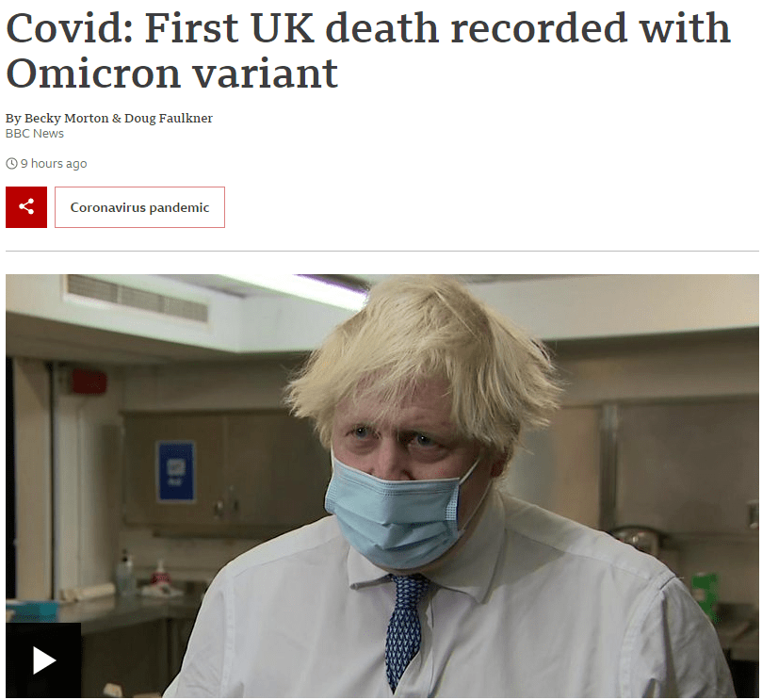The height and width of the screenshot is (700, 762).
Task: Click the headline's first line 'Covid: First UK death'
Action: (x=222, y=27)
